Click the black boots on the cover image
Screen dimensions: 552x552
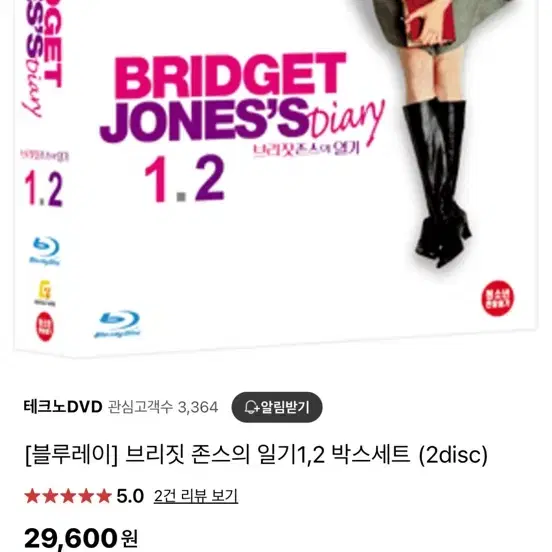pyautogui.click(x=438, y=183)
